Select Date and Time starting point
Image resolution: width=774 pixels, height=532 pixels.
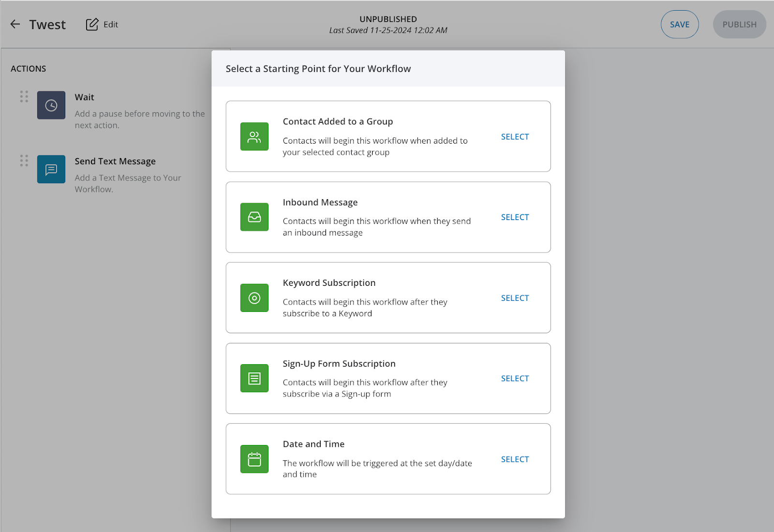click(515, 459)
